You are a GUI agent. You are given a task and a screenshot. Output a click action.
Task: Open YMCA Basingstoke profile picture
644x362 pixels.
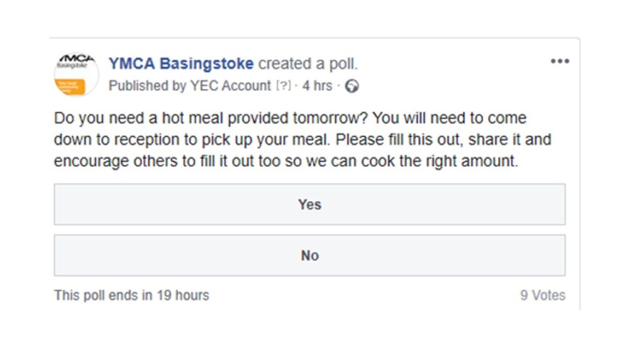coord(76,74)
